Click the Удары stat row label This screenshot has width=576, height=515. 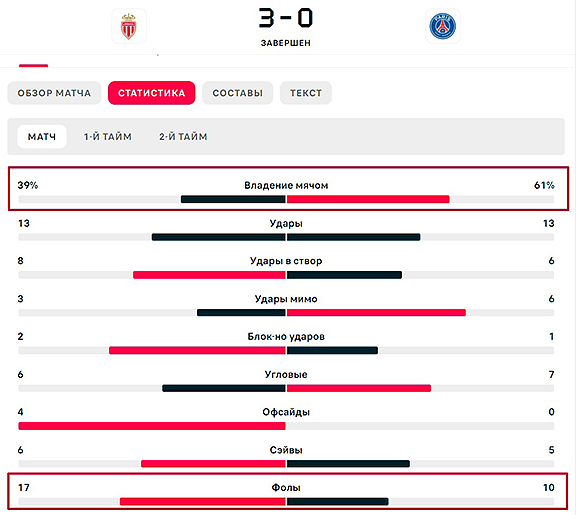286,223
